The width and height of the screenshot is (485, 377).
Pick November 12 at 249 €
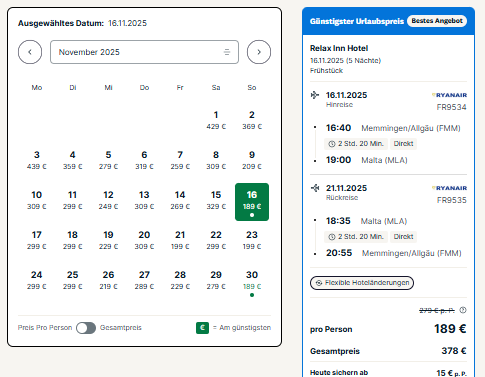[108, 200]
